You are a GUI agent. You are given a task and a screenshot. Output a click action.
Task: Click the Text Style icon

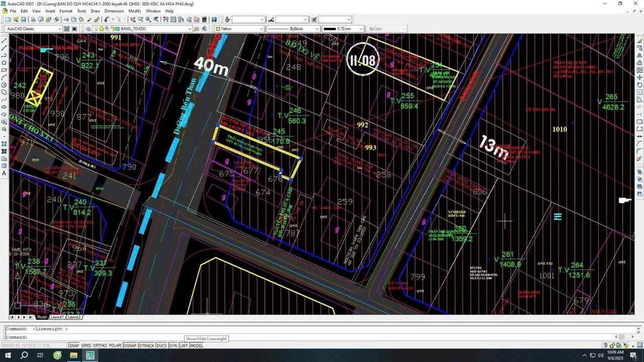point(228,19)
